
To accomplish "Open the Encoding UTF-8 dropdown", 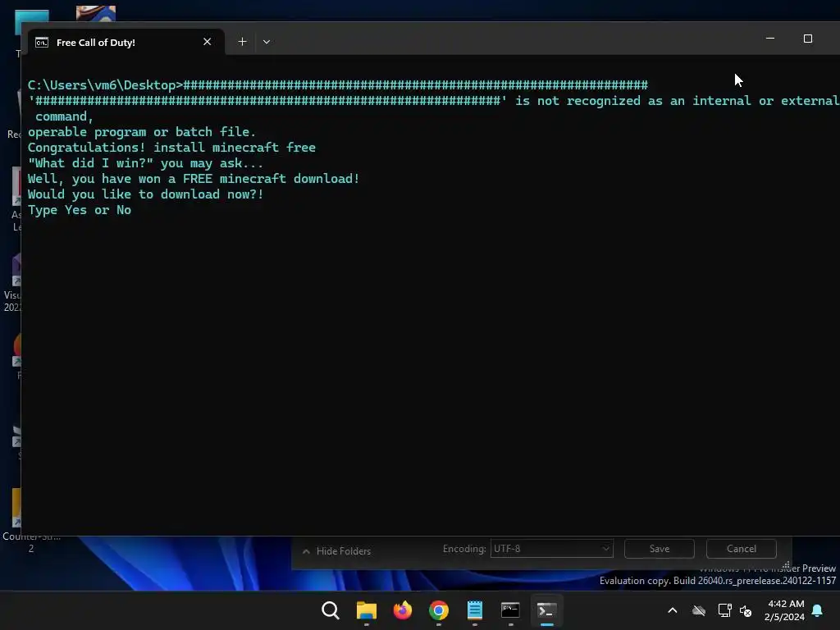I will 551,549.
